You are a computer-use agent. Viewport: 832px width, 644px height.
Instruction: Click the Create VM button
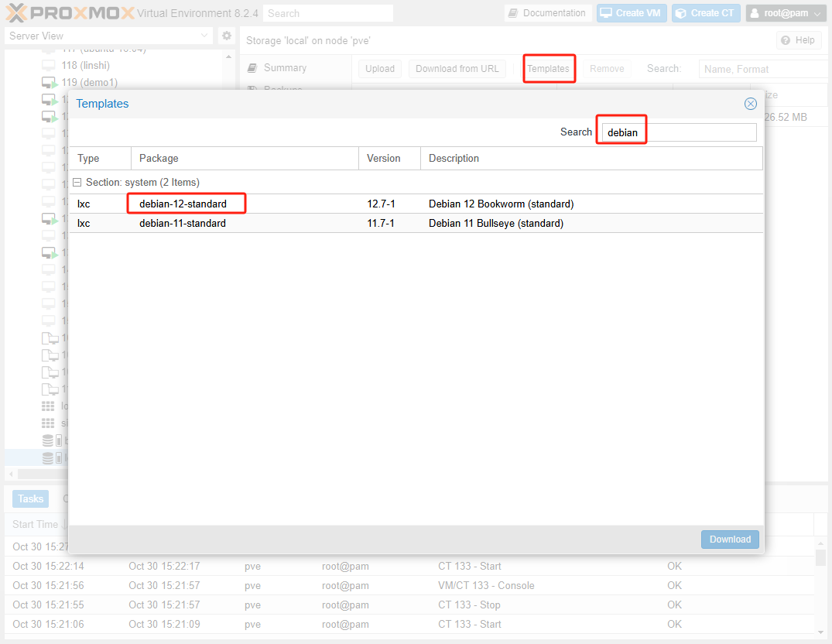pos(631,12)
